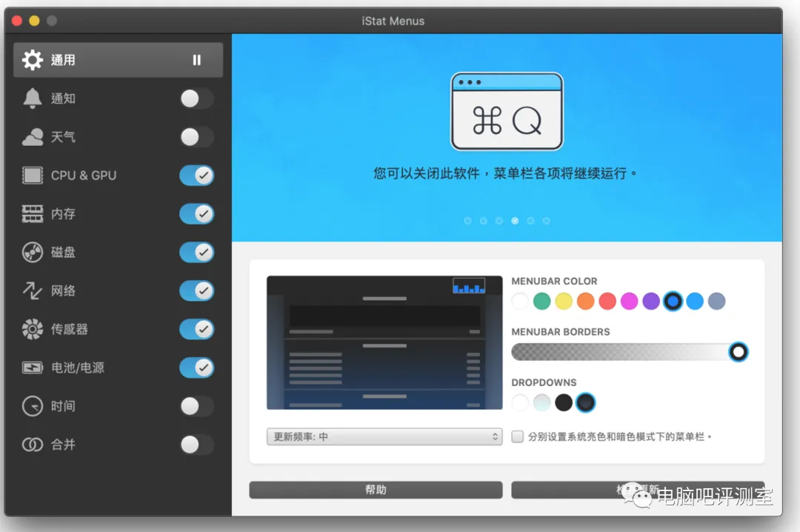Click the battery icon for 电池/电源
The height and width of the screenshot is (532, 800).
tap(32, 368)
